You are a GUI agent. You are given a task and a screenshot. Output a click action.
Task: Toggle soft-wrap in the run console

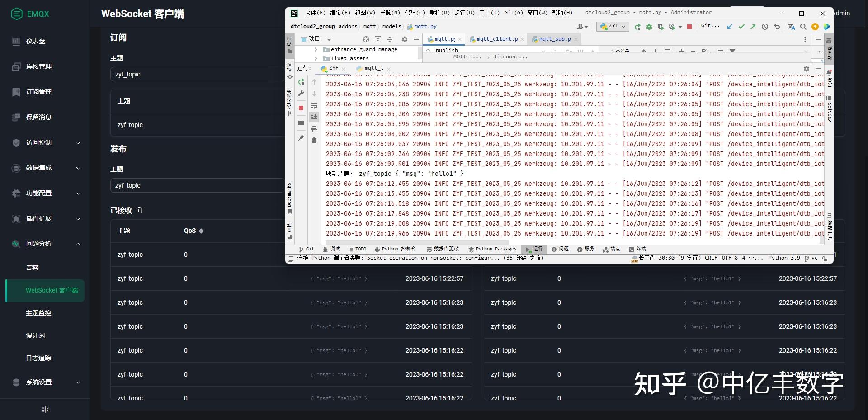pos(315,106)
